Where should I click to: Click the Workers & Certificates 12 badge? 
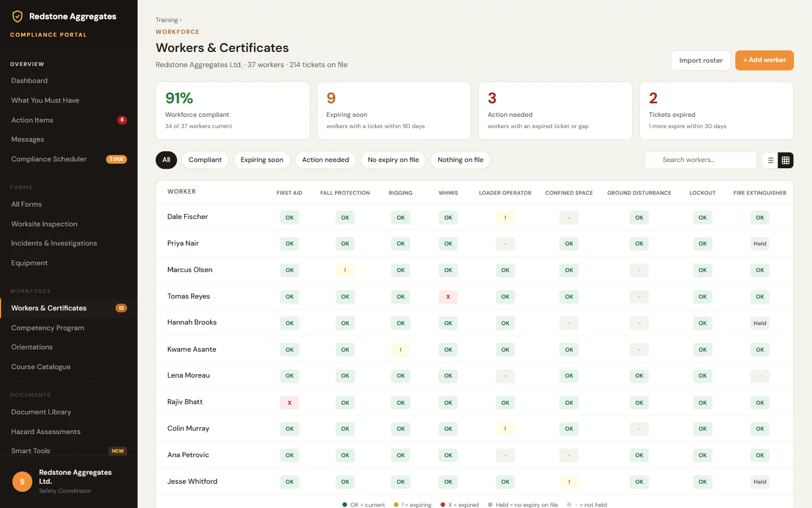pos(121,308)
